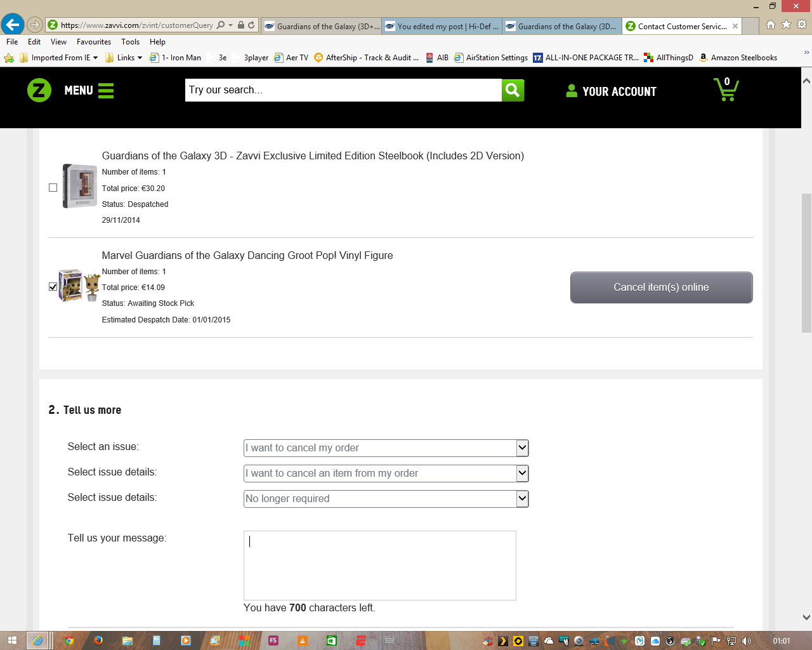
Task: Open the Tools menu
Action: pos(130,42)
